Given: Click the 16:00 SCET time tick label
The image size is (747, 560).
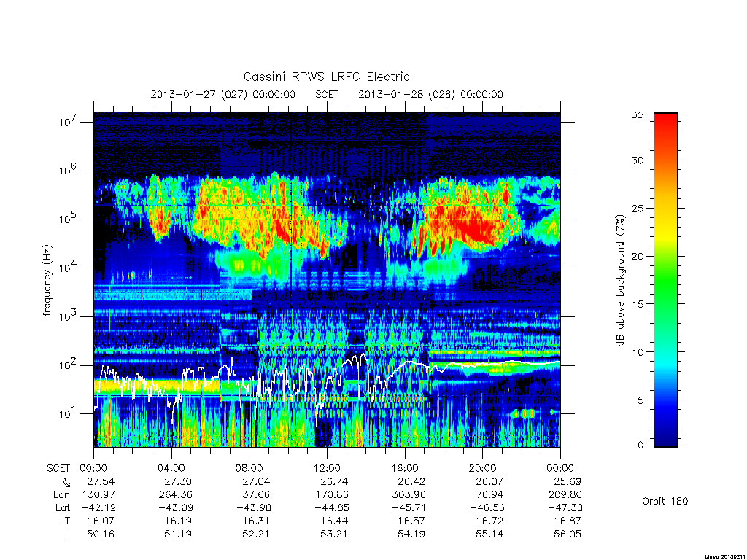Looking at the screenshot, I should (x=405, y=468).
